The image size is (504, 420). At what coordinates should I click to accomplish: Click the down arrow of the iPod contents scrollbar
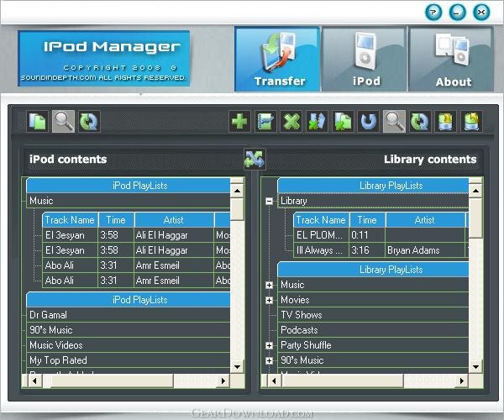(x=237, y=366)
